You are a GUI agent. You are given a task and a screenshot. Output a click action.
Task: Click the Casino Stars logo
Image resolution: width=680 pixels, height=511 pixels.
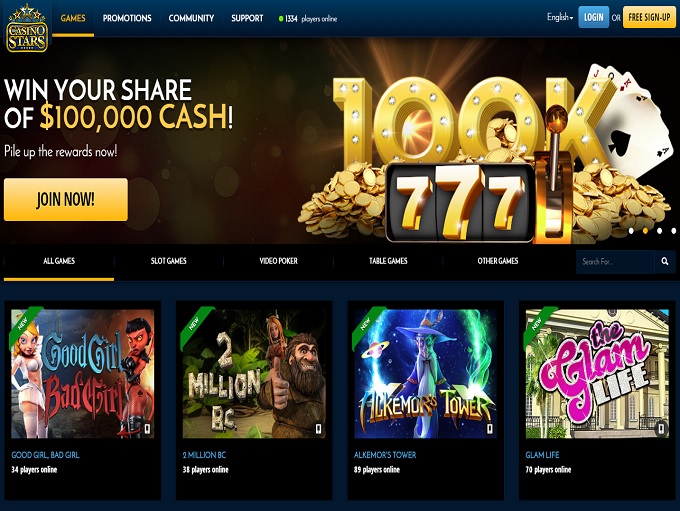(x=27, y=29)
